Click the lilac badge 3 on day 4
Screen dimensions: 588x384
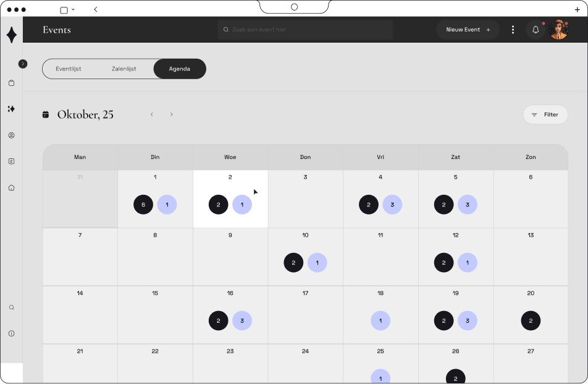392,205
